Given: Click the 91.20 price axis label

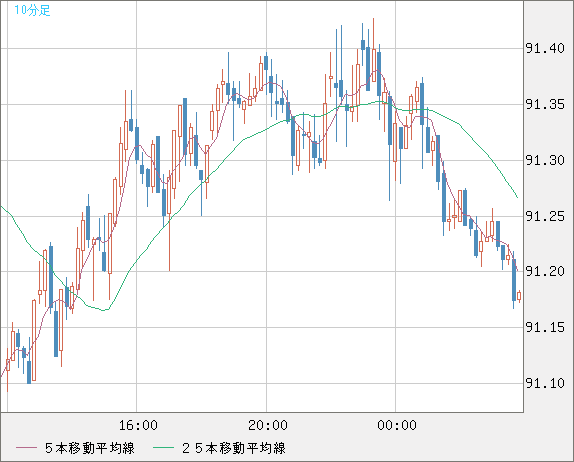Looking at the screenshot, I should click(545, 271).
